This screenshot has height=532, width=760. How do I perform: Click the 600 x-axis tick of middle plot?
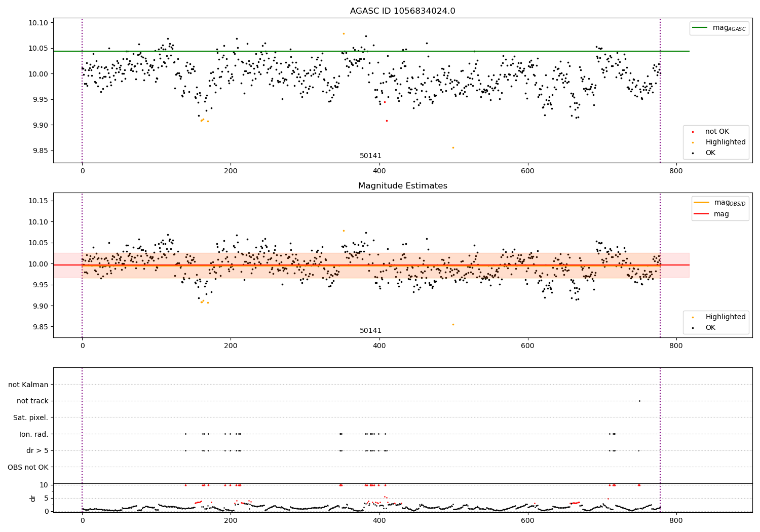coord(527,346)
